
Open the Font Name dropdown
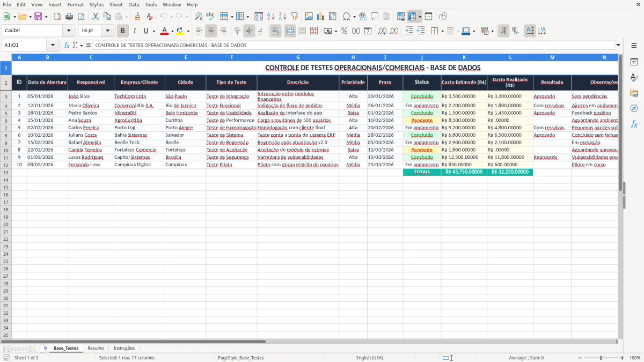(x=69, y=31)
